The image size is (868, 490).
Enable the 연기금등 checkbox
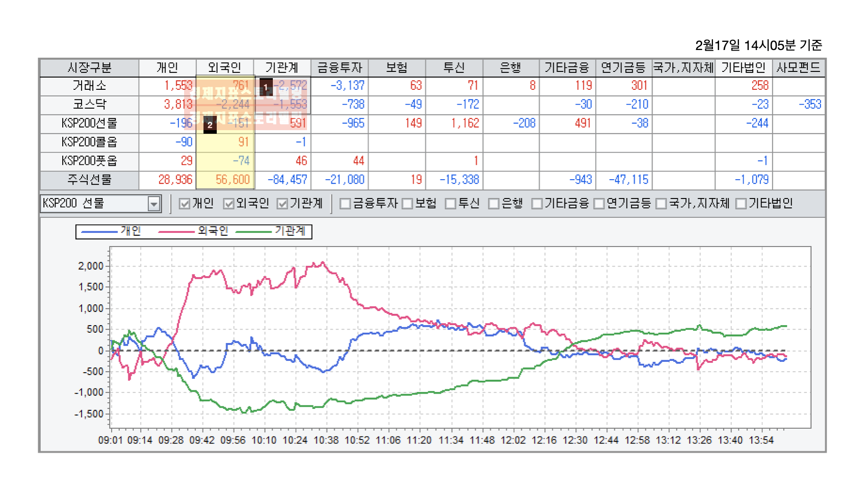pyautogui.click(x=599, y=203)
